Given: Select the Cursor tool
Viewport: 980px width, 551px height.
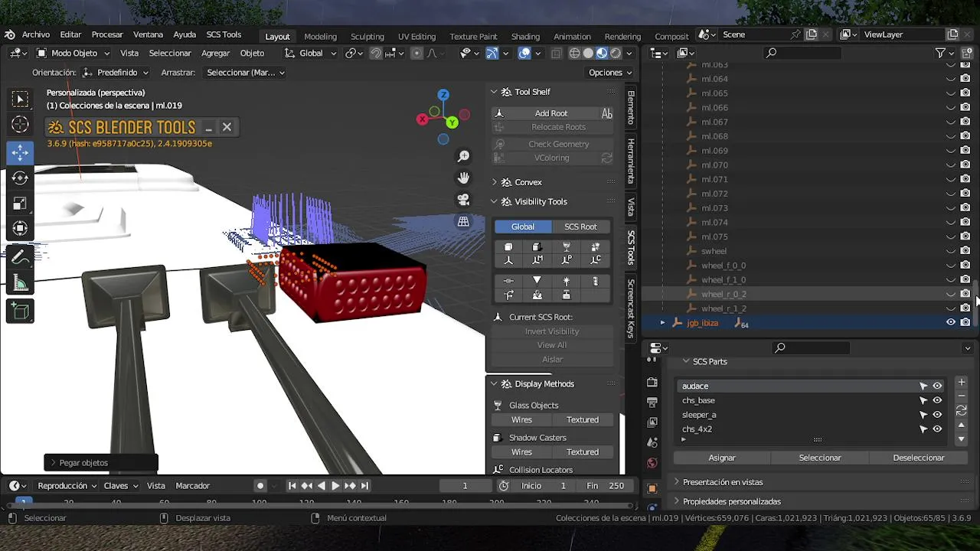Looking at the screenshot, I should click(20, 125).
